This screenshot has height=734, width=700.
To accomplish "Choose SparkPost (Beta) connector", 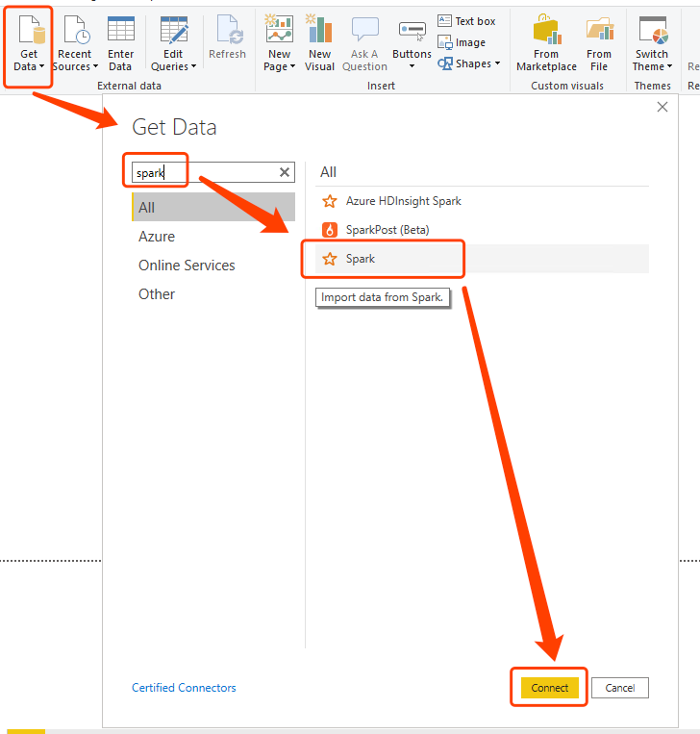I will click(482, 230).
